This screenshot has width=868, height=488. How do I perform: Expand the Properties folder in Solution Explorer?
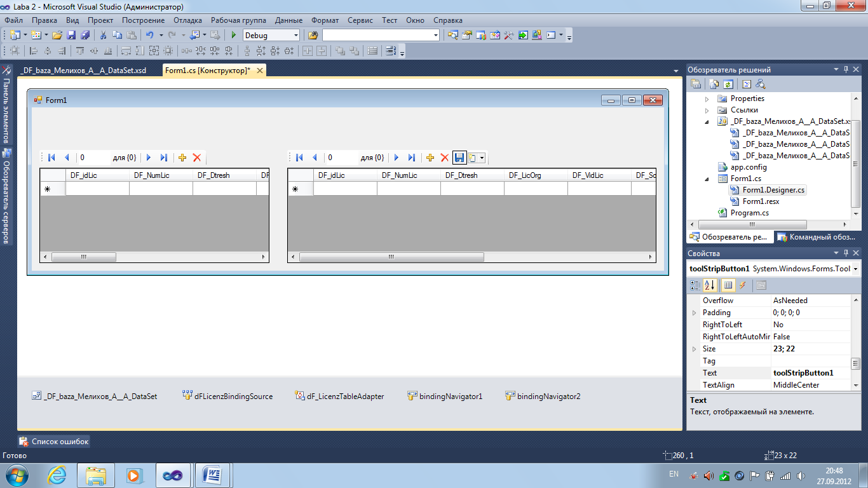707,99
